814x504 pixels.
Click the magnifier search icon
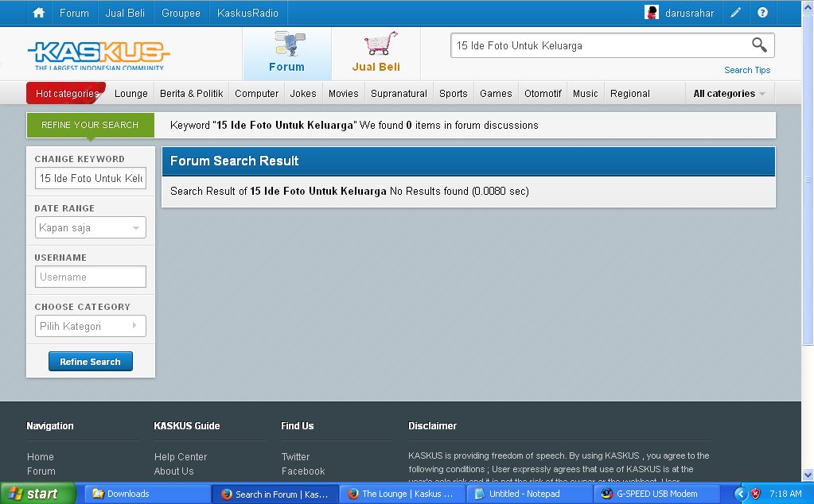[759, 45]
